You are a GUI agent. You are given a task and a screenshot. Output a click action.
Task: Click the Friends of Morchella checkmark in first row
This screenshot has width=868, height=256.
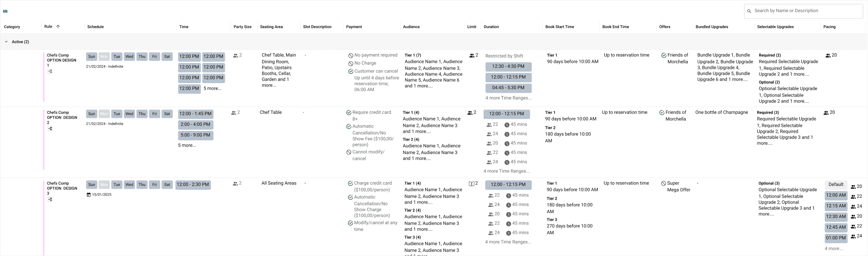tap(664, 55)
